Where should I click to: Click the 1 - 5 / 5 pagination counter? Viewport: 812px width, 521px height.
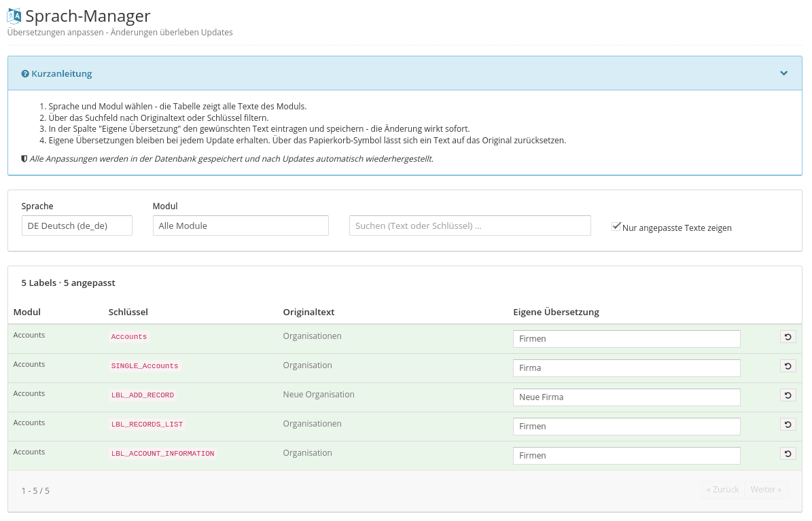click(35, 490)
